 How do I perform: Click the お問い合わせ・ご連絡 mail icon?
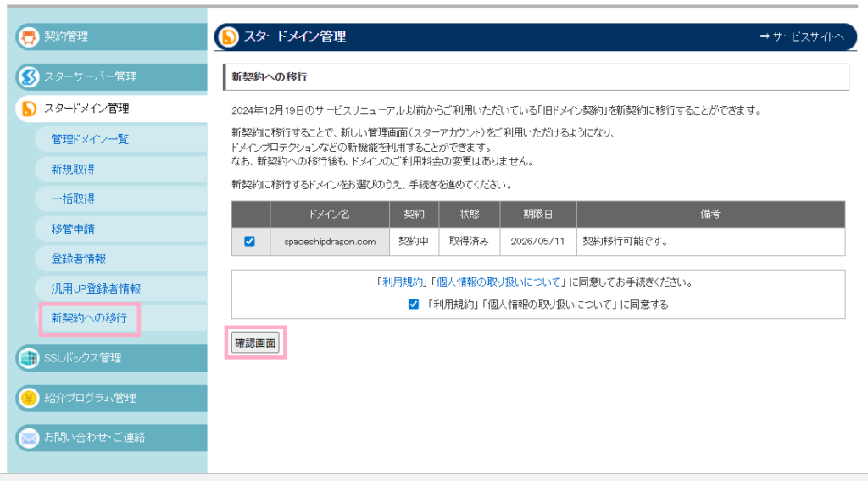pyautogui.click(x=28, y=438)
